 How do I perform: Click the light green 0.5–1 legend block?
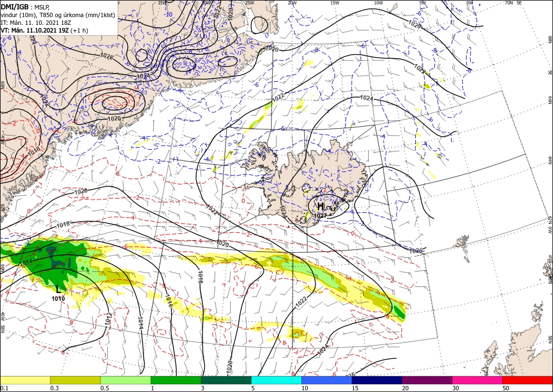click(x=126, y=380)
